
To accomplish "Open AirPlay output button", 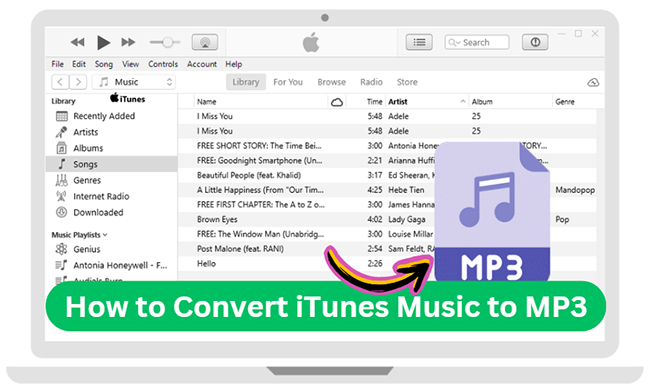I will (205, 42).
